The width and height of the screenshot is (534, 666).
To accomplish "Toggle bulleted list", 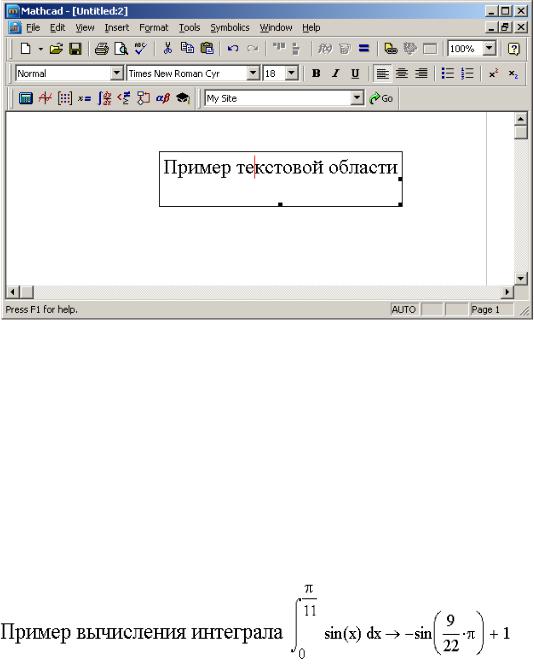I will [x=448, y=73].
